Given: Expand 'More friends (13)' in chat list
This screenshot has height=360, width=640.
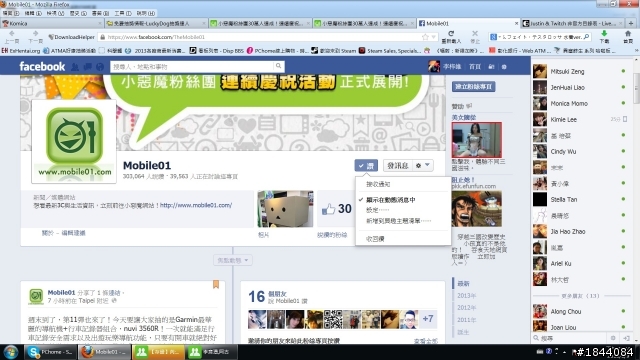Looking at the screenshot, I should 580,296.
